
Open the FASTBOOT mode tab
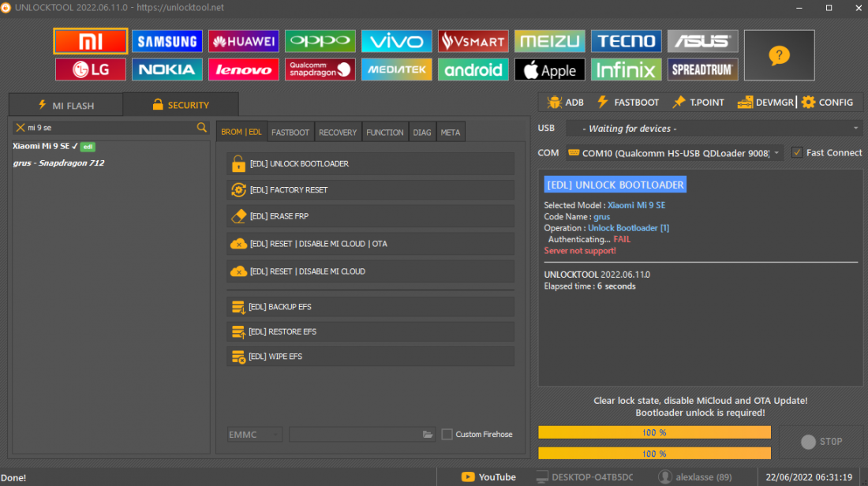tap(290, 133)
